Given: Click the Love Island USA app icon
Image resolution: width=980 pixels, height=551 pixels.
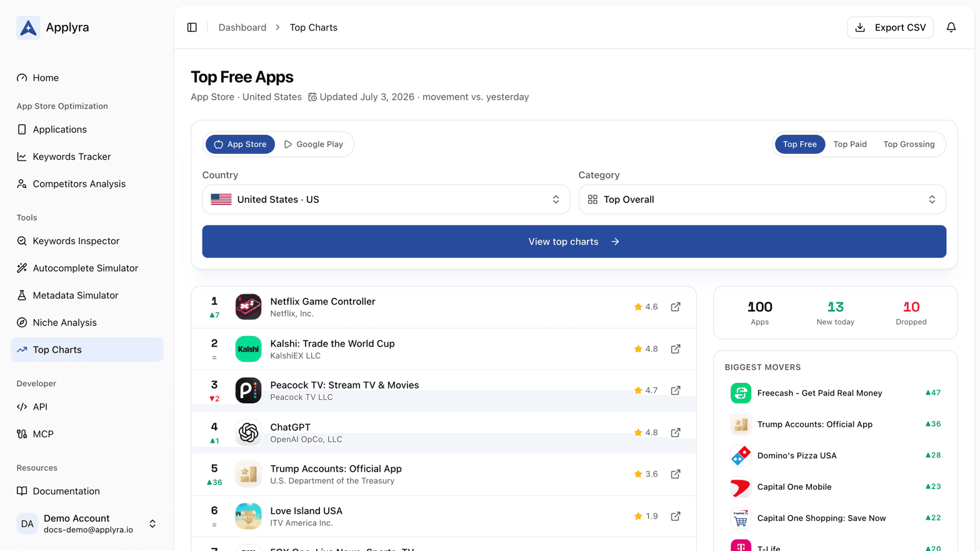Looking at the screenshot, I should (248, 516).
